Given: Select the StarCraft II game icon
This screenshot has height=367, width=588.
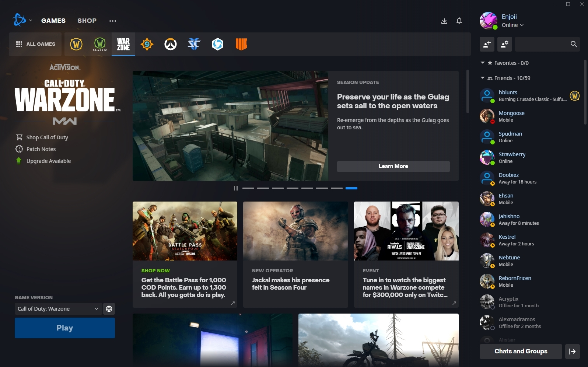Looking at the screenshot, I should point(194,44).
